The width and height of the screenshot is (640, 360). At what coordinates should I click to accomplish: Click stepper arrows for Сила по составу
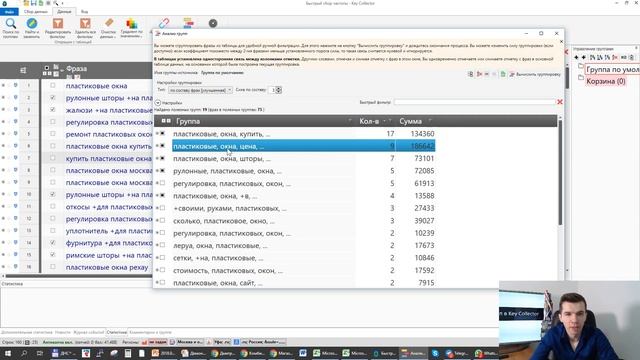278,90
